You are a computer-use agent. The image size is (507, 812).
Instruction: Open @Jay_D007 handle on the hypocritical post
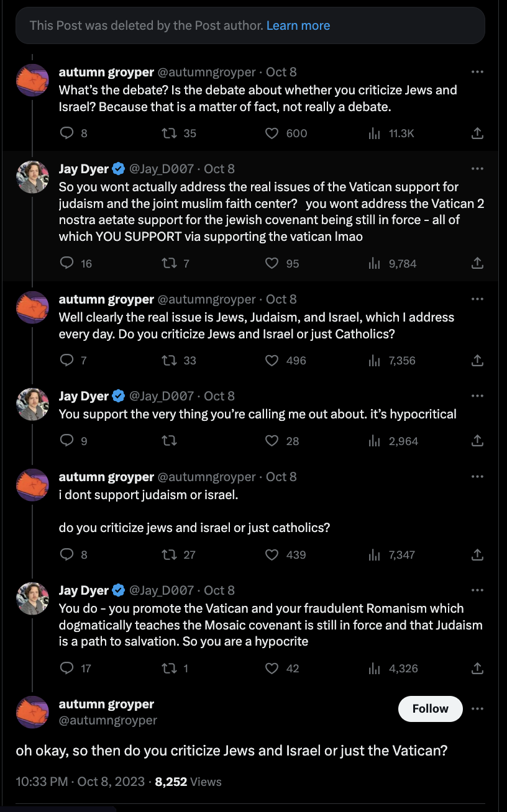162,396
